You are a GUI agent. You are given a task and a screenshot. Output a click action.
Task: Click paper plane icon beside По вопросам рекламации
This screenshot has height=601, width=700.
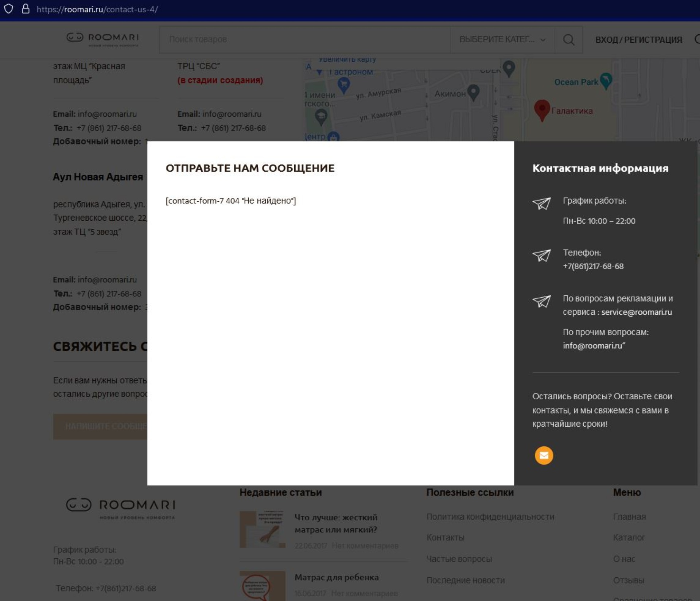pyautogui.click(x=541, y=301)
